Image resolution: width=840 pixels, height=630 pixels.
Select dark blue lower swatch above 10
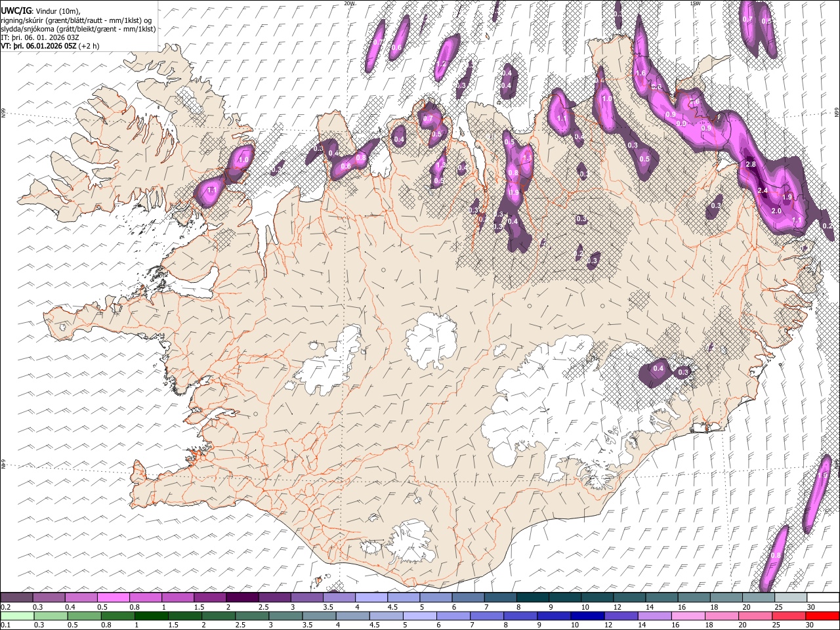pyautogui.click(x=588, y=616)
